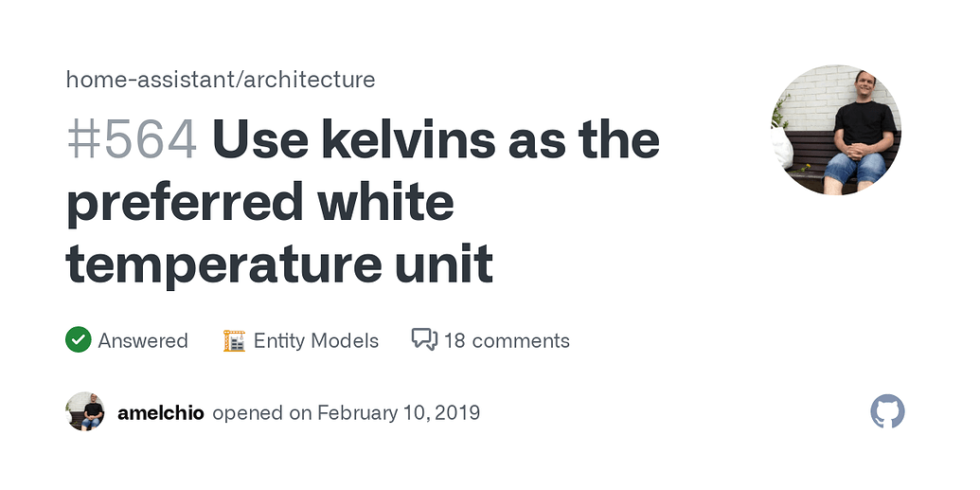Image resolution: width=980 pixels, height=490 pixels.
Task: Click the #564 discussion number
Action: coord(132,140)
